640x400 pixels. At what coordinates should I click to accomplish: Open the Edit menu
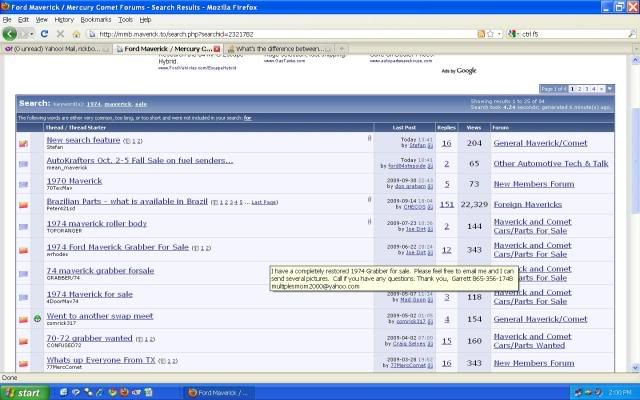[x=23, y=20]
